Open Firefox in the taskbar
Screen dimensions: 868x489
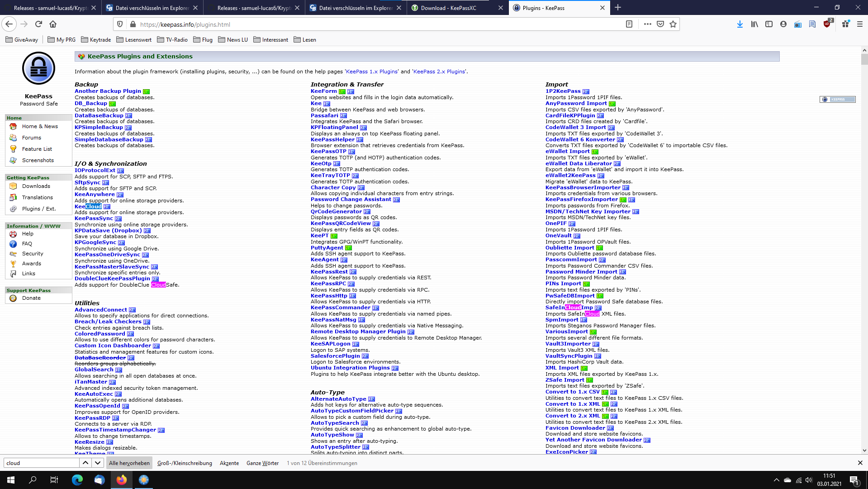coord(122,480)
